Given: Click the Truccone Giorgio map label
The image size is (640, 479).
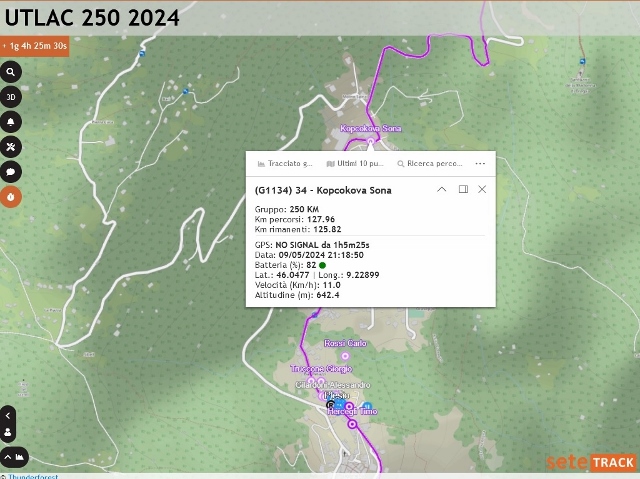Looking at the screenshot, I should click(321, 369).
